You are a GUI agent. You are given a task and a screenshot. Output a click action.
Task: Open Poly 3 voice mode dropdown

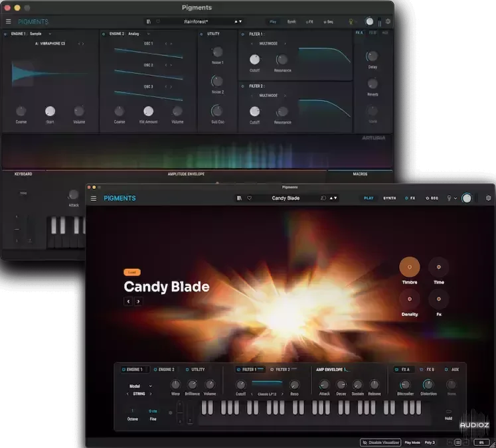tap(430, 442)
